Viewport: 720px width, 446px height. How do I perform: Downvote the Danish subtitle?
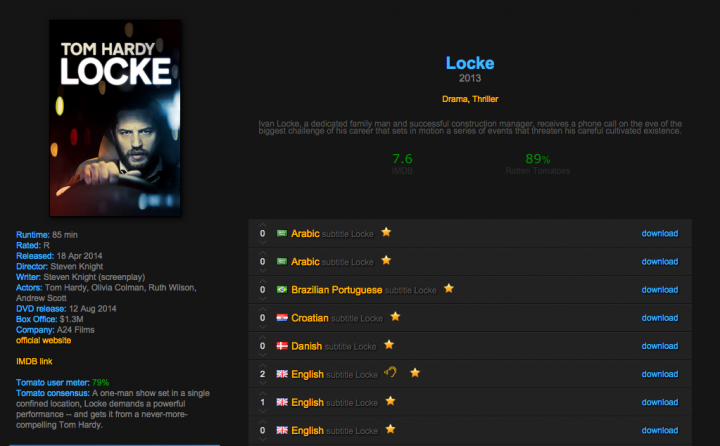pyautogui.click(x=262, y=355)
